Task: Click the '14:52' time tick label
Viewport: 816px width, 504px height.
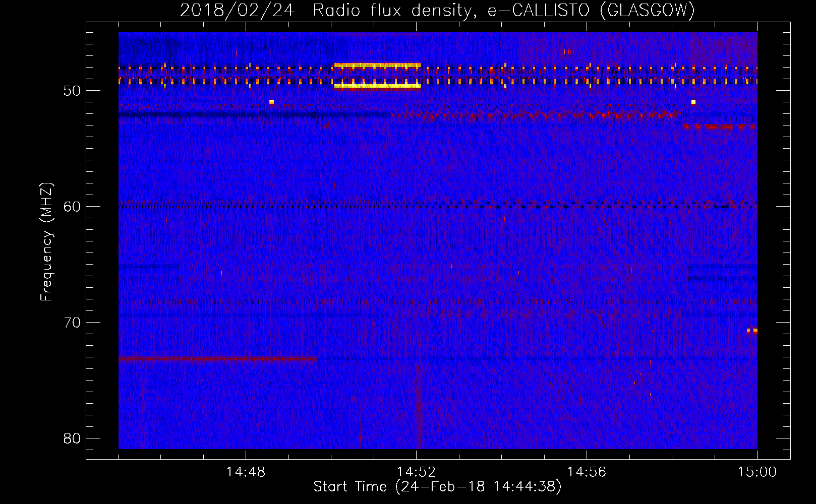Action: click(416, 472)
